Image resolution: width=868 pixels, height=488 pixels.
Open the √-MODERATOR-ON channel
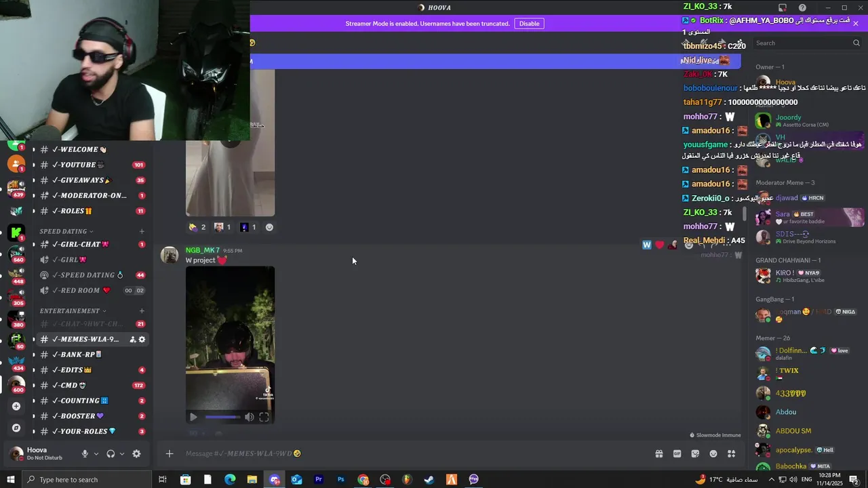click(88, 196)
